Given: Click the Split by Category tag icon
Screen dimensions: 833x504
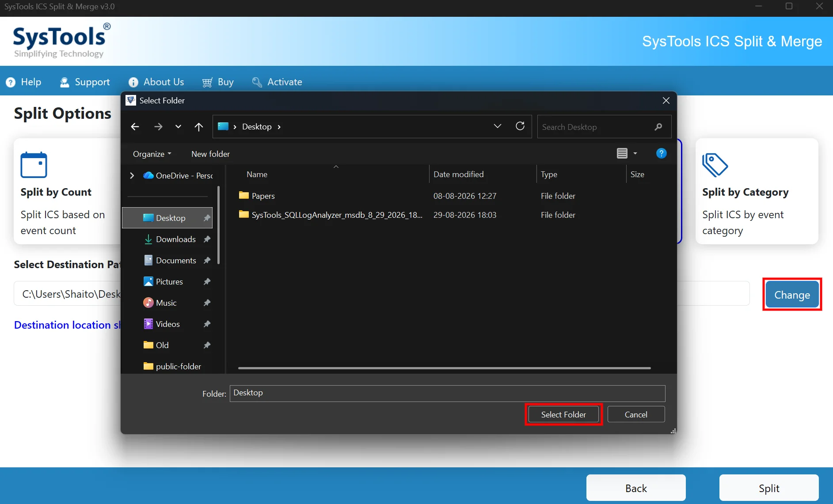Looking at the screenshot, I should [715, 165].
